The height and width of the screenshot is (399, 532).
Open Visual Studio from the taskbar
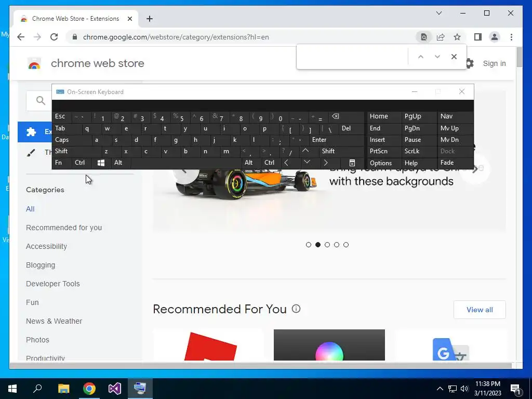(x=115, y=389)
